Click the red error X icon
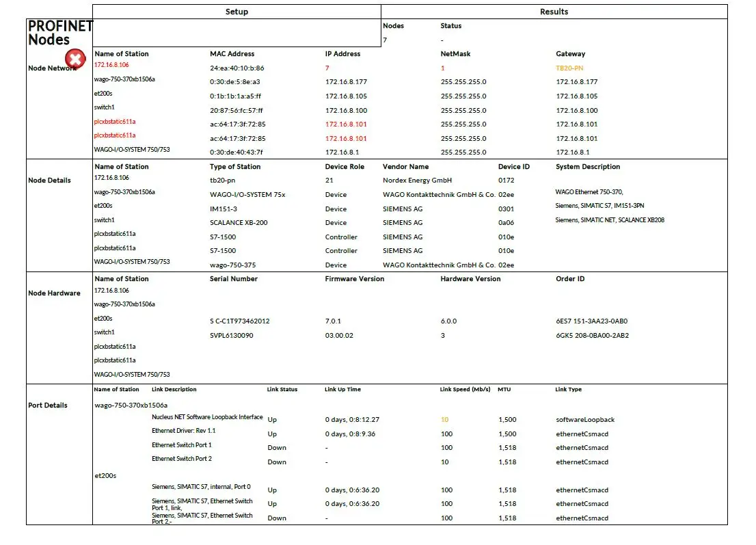The width and height of the screenshot is (756, 545). click(x=75, y=59)
